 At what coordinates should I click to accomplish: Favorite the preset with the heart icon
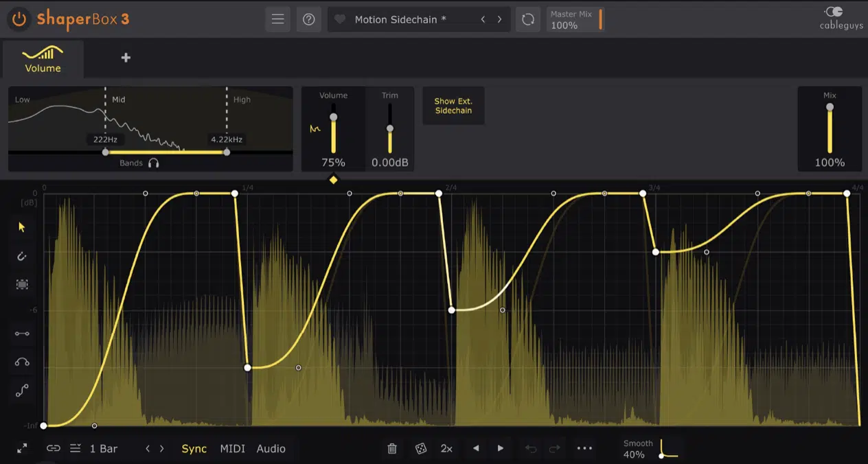point(340,19)
